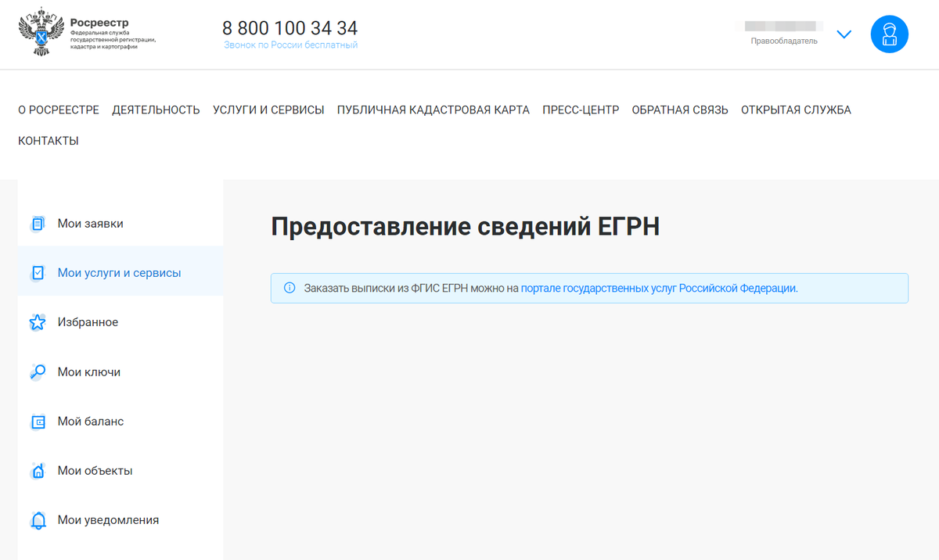The image size is (939, 560).
Task: Click the phone number 8 800 100 34 34
Action: click(290, 28)
